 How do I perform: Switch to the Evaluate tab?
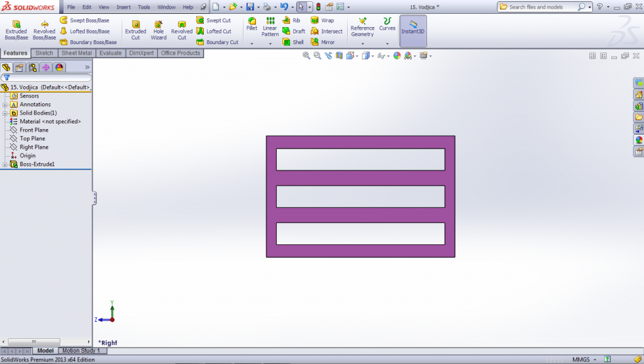point(111,53)
